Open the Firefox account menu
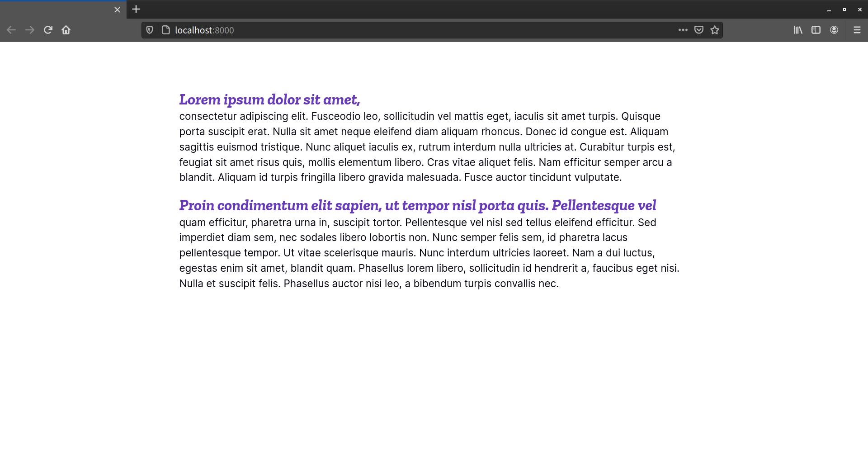The height and width of the screenshot is (473, 868). (834, 30)
